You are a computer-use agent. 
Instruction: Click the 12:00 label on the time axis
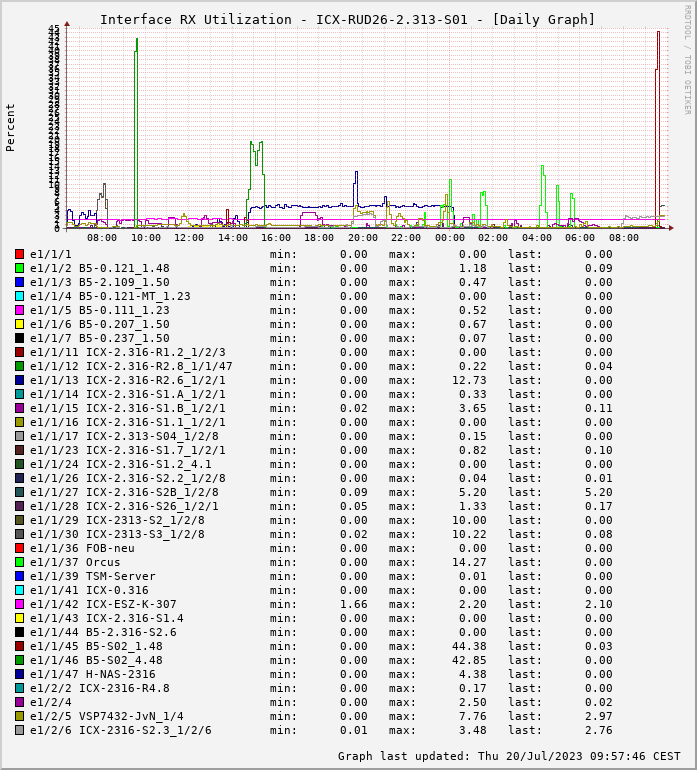tap(189, 238)
